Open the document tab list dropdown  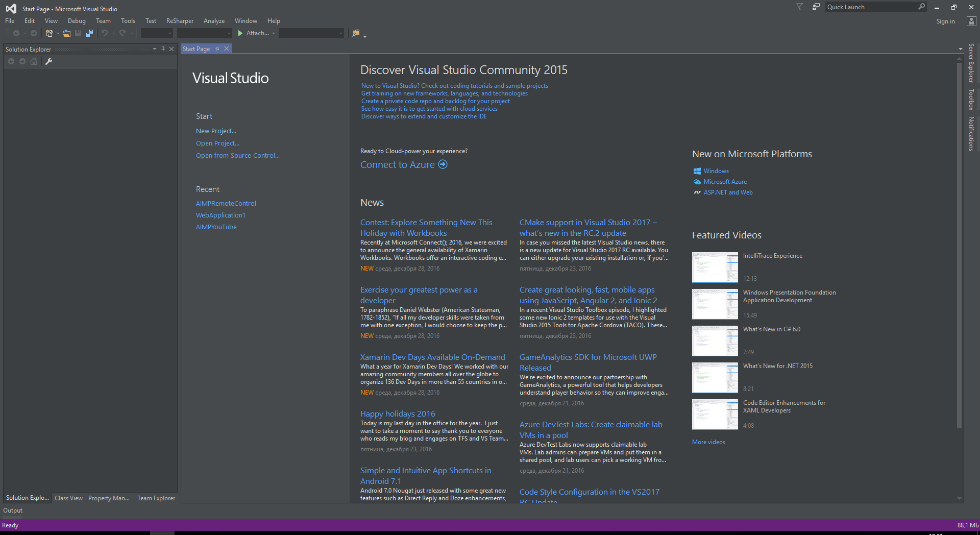[961, 49]
